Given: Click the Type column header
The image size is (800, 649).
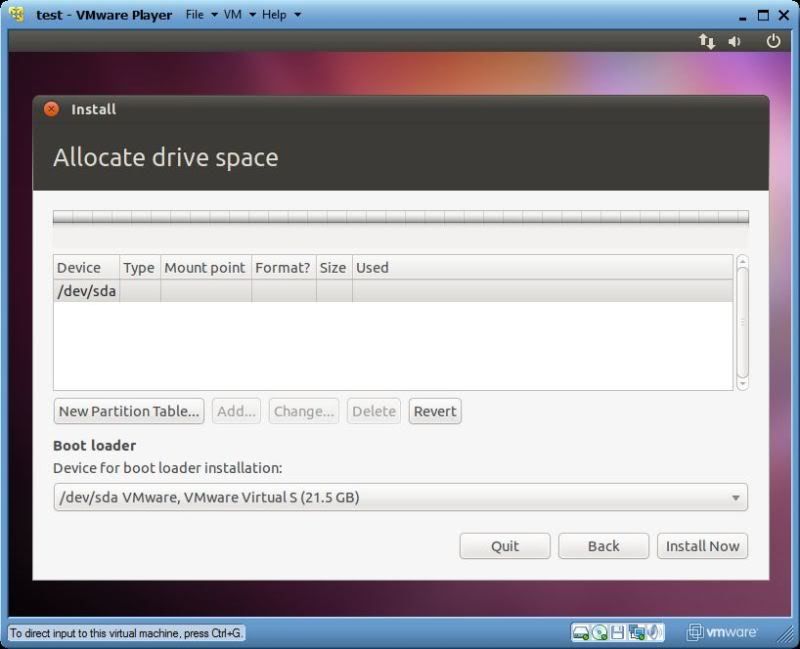Looking at the screenshot, I should point(140,267).
